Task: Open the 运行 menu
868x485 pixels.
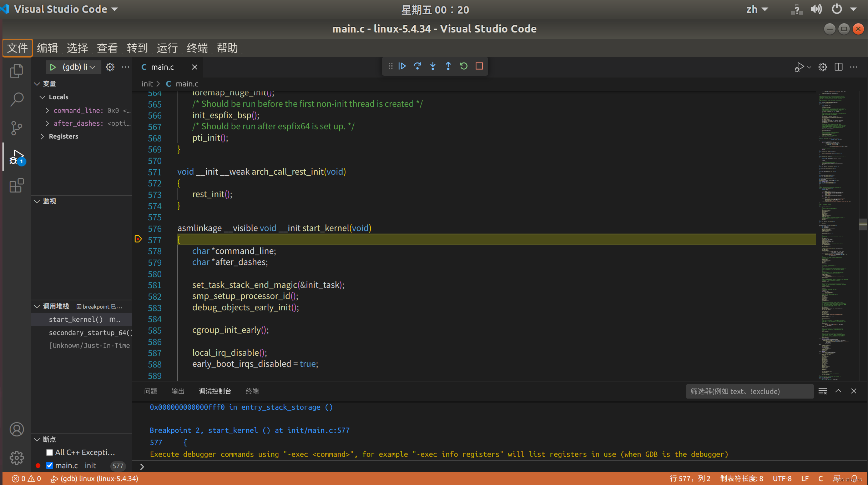Action: (166, 48)
